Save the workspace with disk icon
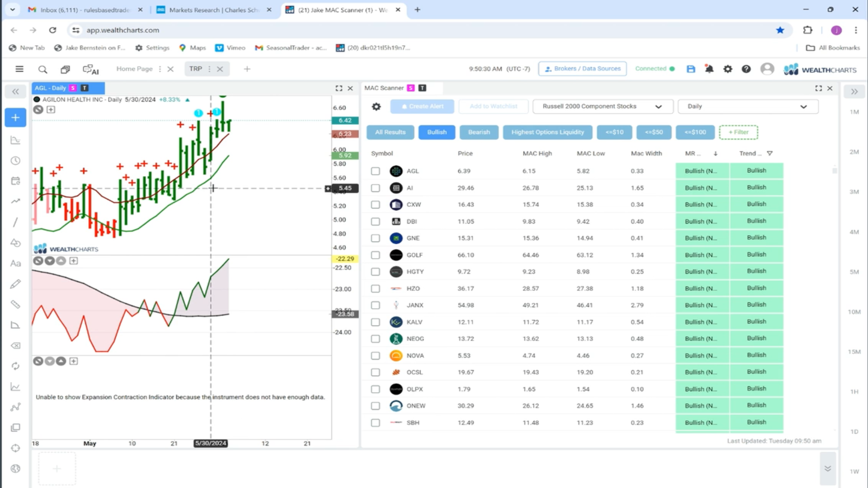 click(691, 69)
